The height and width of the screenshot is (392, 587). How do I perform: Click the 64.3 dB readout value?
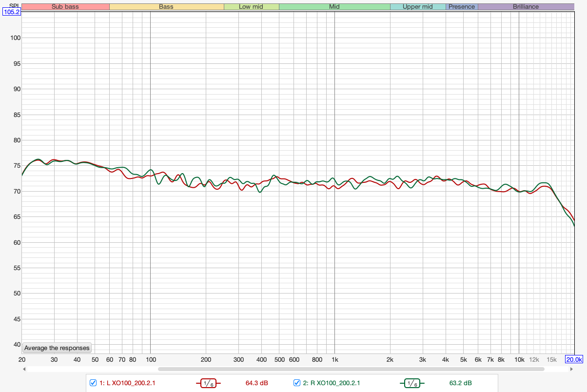(x=257, y=383)
